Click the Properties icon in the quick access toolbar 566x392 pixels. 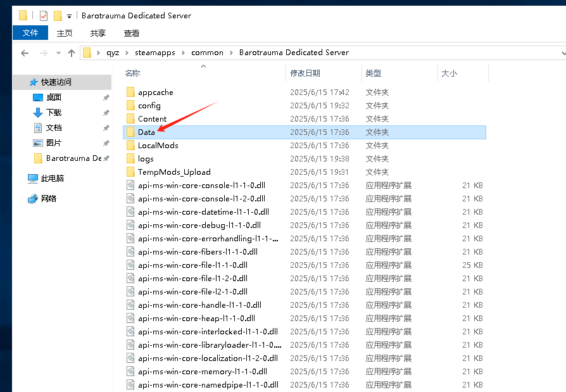pos(44,16)
